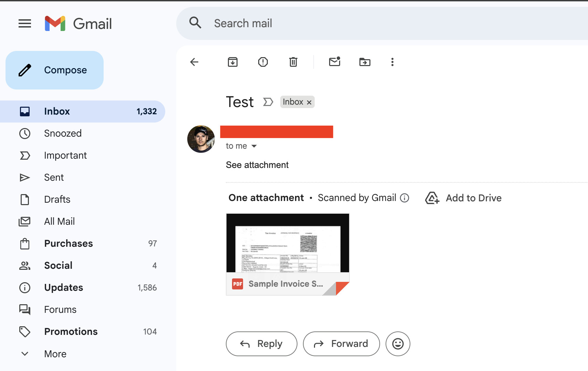Delete the email with trash icon
The height and width of the screenshot is (371, 588).
[x=293, y=62]
